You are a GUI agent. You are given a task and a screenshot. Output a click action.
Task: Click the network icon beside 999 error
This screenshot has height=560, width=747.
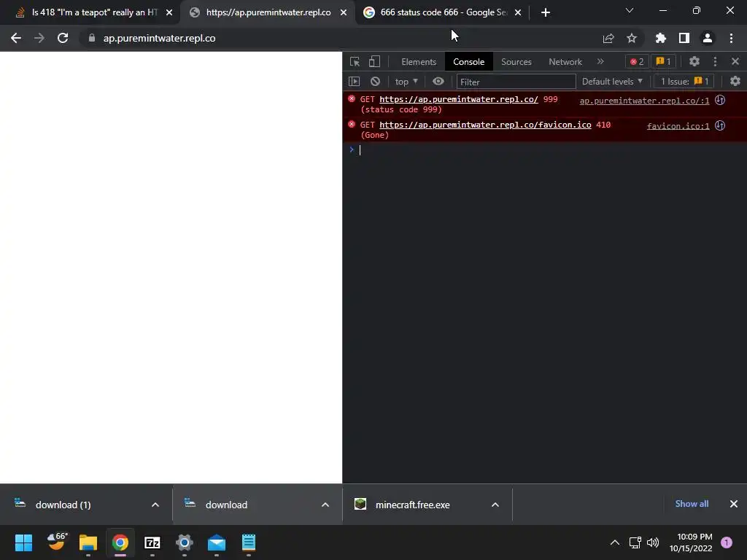click(x=720, y=100)
